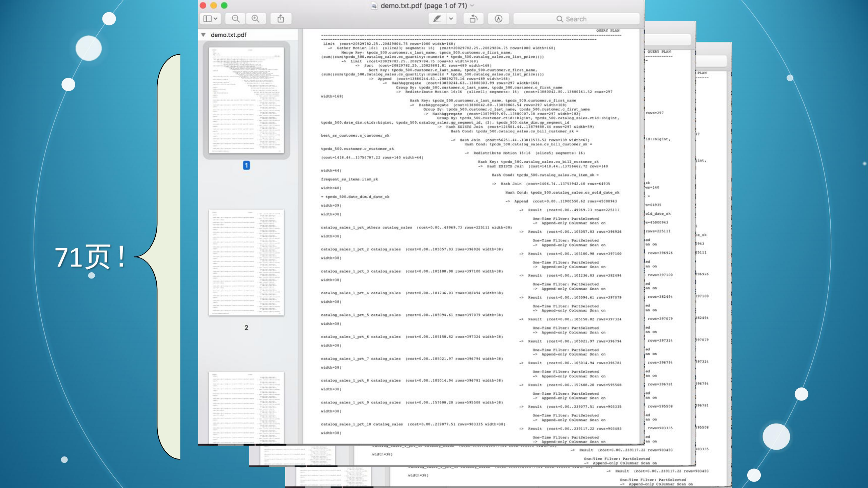The image size is (868, 488).
Task: Click the QUERY PLAN text in the document
Action: (608, 30)
